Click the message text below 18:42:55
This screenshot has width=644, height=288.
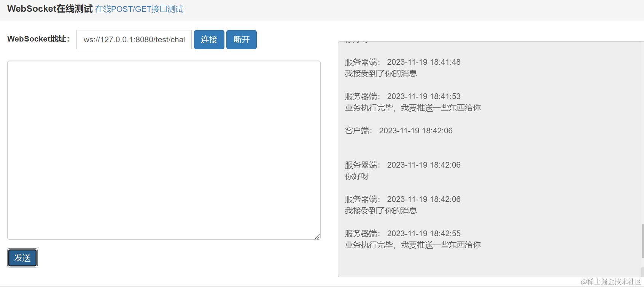413,245
